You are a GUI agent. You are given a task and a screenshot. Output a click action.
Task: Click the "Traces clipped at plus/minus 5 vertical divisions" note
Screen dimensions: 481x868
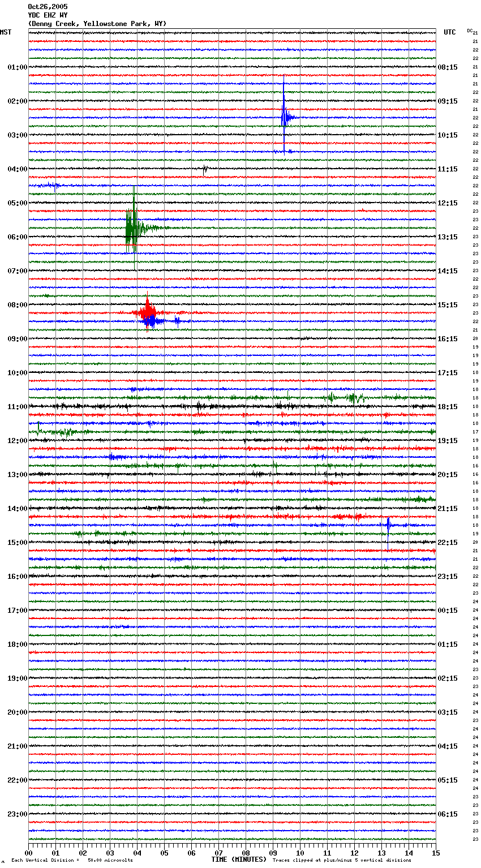(x=342, y=860)
